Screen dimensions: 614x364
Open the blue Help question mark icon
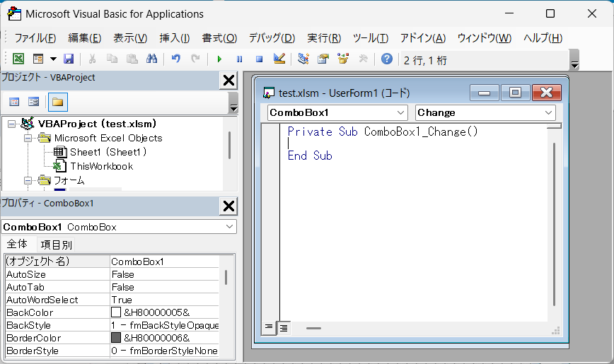point(387,59)
